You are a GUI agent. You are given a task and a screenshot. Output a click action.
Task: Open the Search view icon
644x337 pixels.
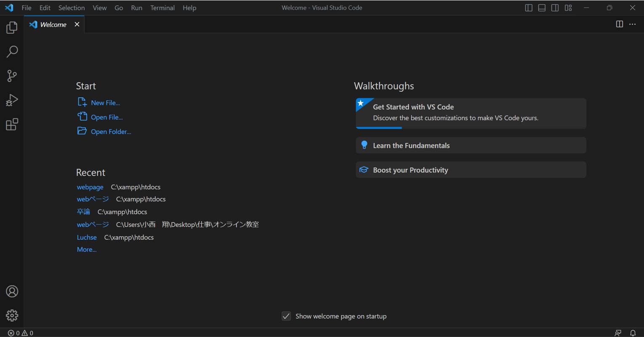coord(12,52)
